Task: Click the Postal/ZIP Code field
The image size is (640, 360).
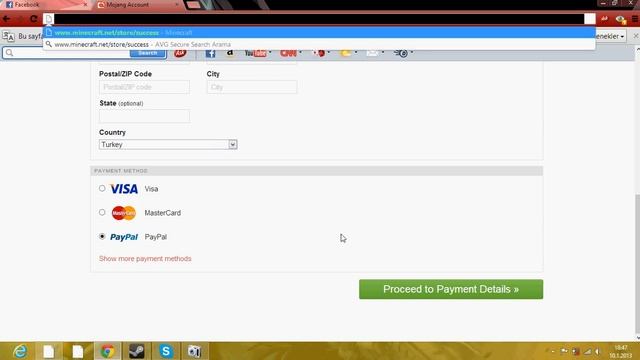Action: pyautogui.click(x=144, y=87)
